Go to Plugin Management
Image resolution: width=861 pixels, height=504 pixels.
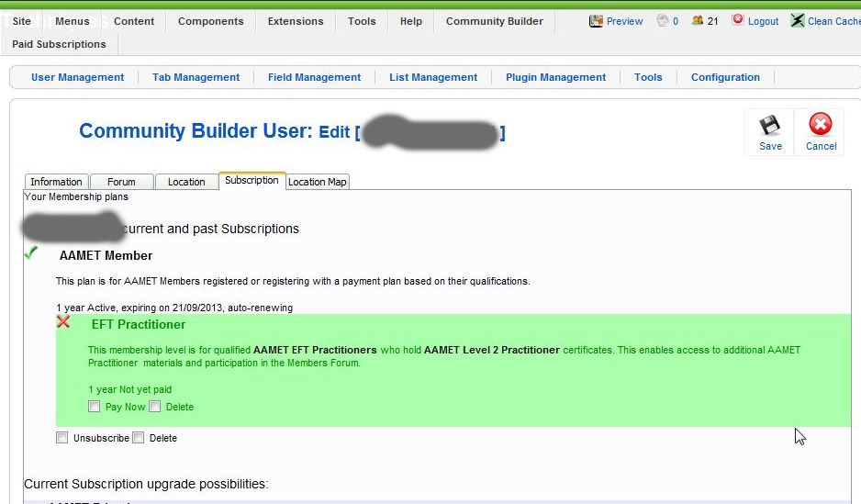click(555, 77)
